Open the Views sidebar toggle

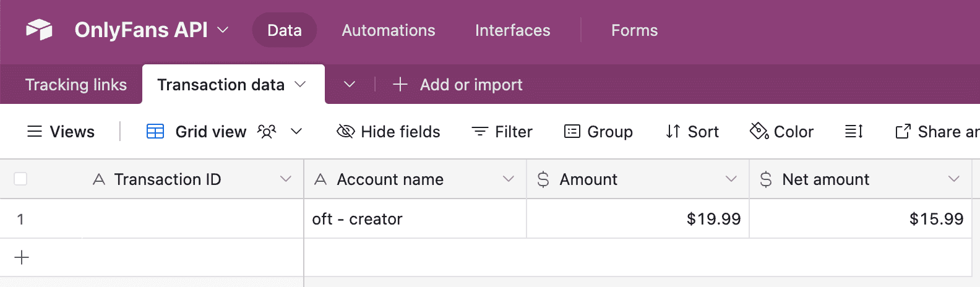coord(61,132)
